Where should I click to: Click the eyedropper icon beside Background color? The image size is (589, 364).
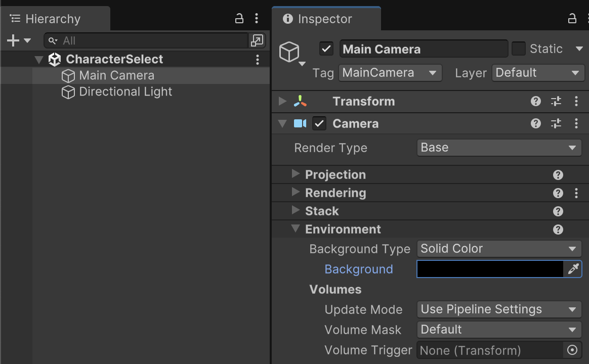tap(573, 269)
